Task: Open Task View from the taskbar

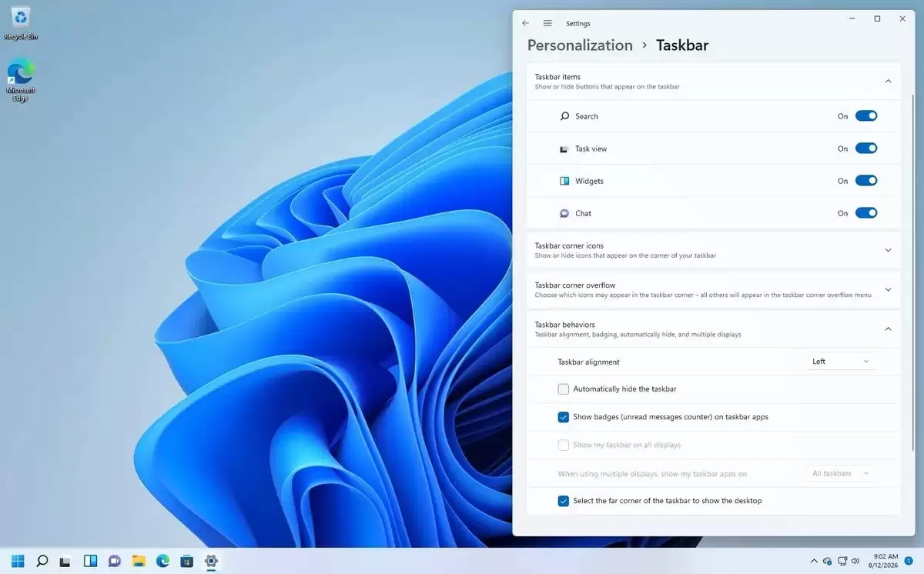Action: (x=66, y=561)
